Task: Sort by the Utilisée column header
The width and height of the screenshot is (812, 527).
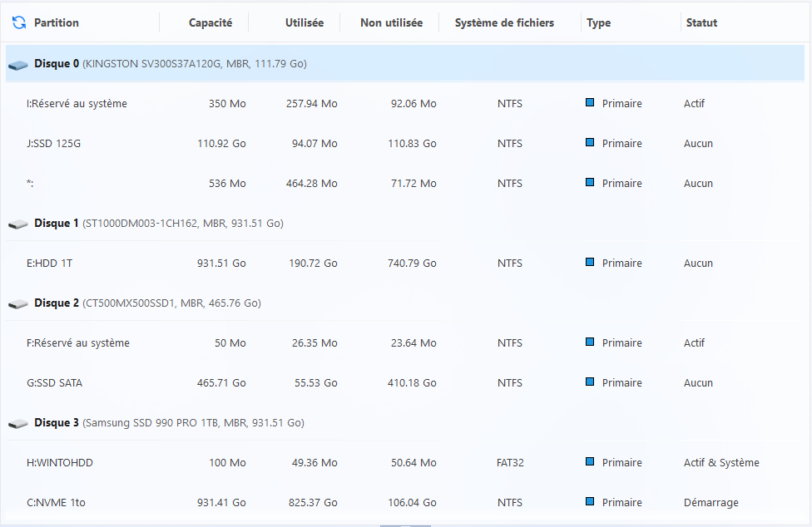Action: (304, 22)
